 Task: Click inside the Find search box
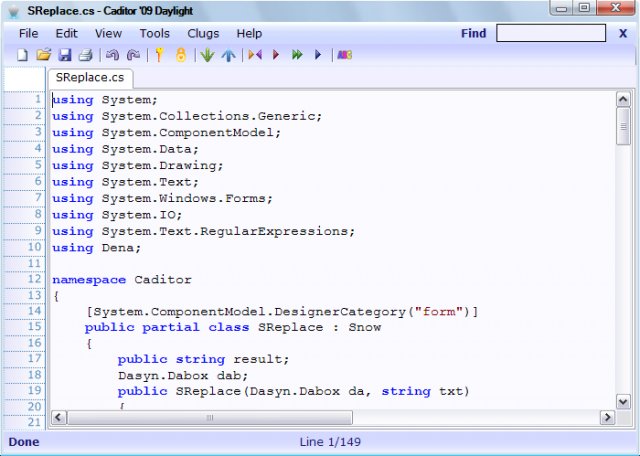[x=551, y=33]
